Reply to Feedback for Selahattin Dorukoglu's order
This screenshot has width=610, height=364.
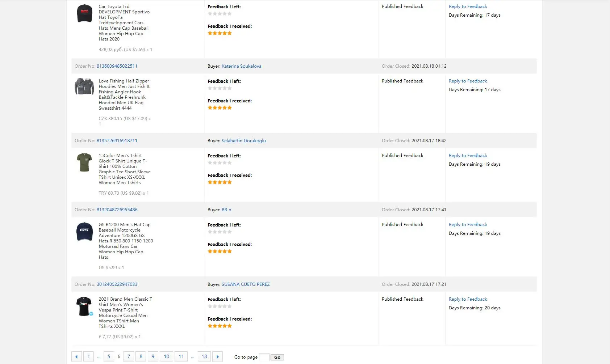(x=468, y=156)
